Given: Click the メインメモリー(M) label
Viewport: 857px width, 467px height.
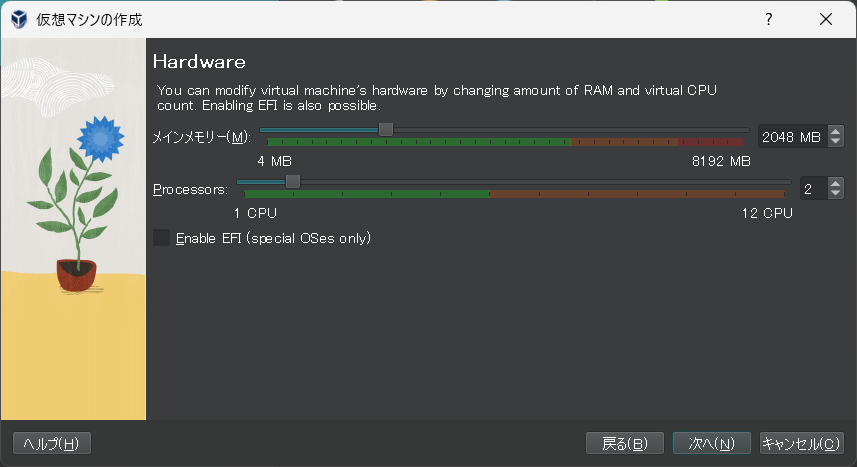Looking at the screenshot, I should [201, 136].
